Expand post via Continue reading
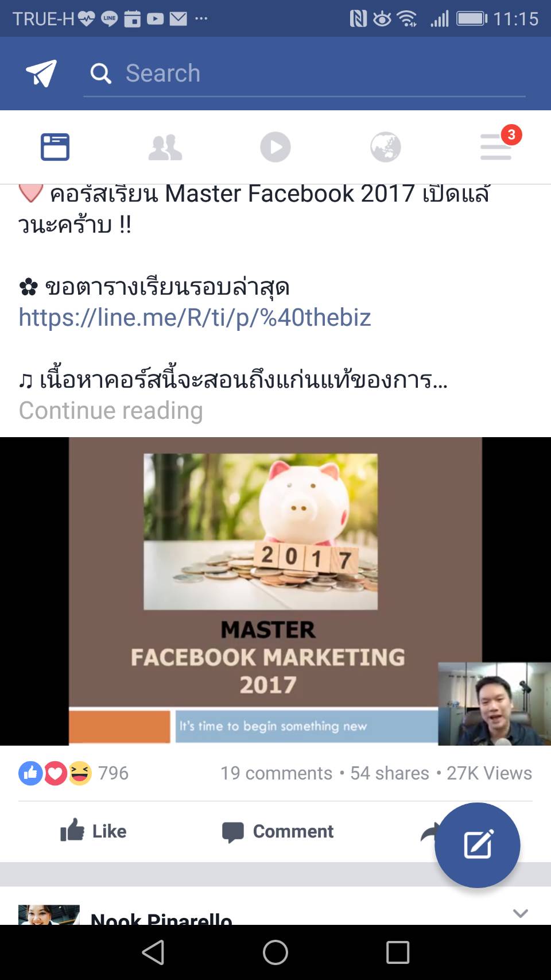This screenshot has height=980, width=551. pyautogui.click(x=111, y=410)
